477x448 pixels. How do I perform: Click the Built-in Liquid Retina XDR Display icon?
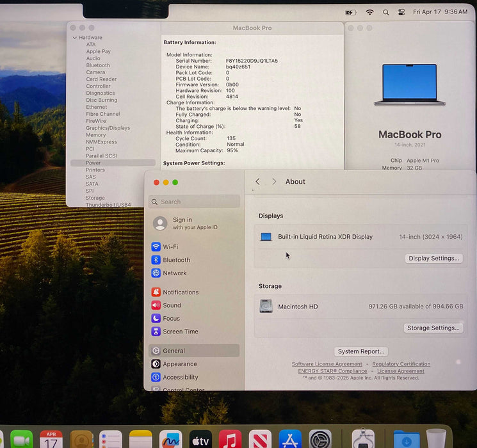click(266, 237)
